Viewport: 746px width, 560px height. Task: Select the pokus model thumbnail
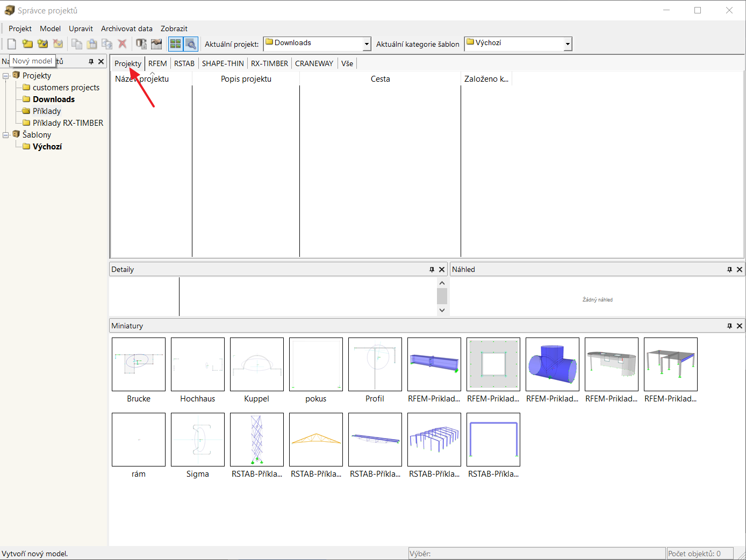tap(316, 364)
